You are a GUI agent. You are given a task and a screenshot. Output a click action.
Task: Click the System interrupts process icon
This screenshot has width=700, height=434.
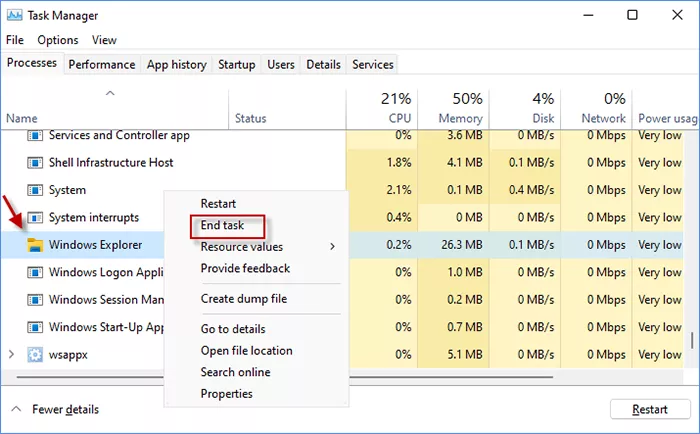coord(35,218)
